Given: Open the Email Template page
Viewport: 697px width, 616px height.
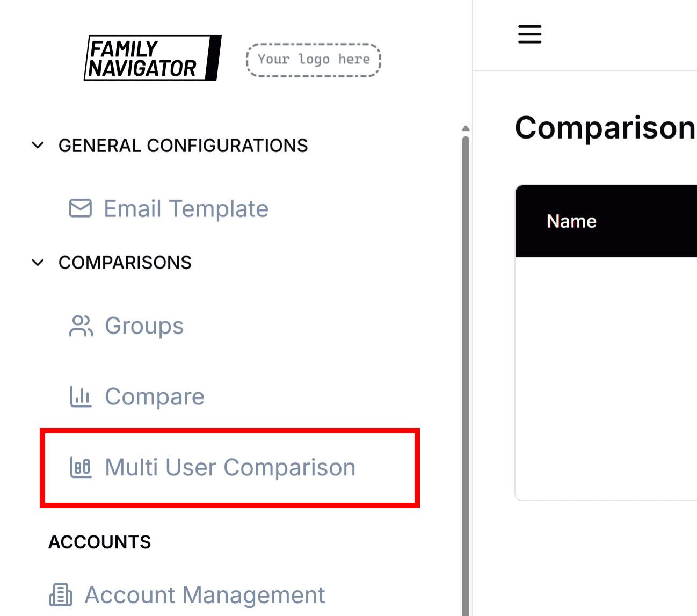Looking at the screenshot, I should coord(186,209).
